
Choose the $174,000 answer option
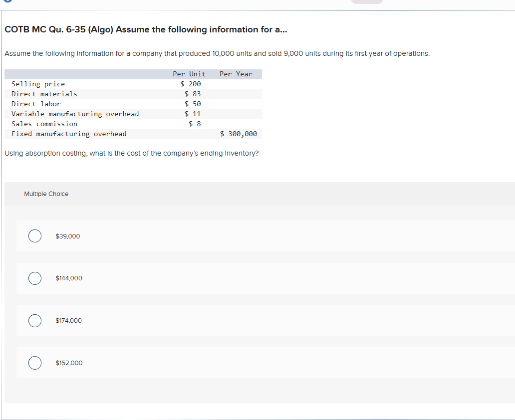coord(34,320)
